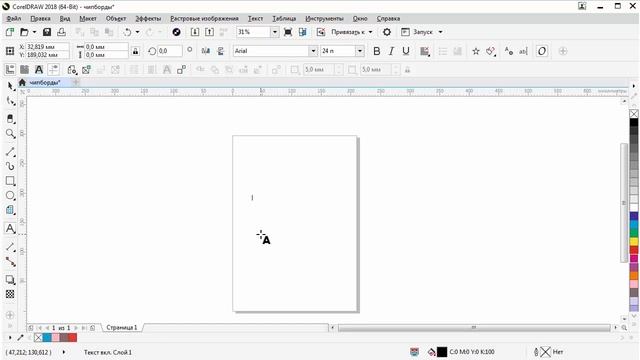Viewport: 640px width, 360px height.
Task: Toggle horizontal mirror
Action: pos(206,51)
